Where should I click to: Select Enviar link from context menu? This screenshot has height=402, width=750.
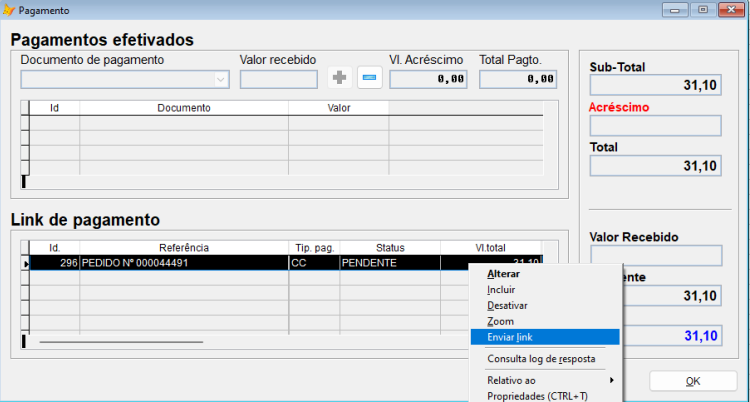click(509, 337)
